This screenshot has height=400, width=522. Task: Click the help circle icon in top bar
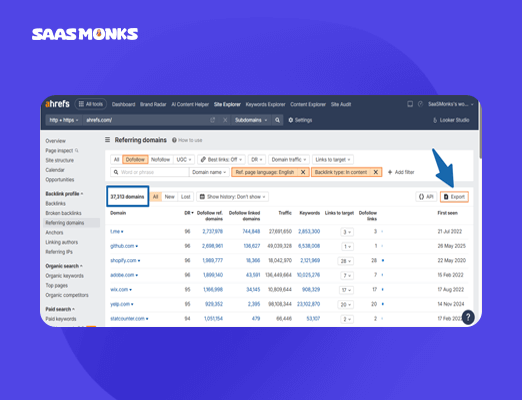(x=421, y=104)
